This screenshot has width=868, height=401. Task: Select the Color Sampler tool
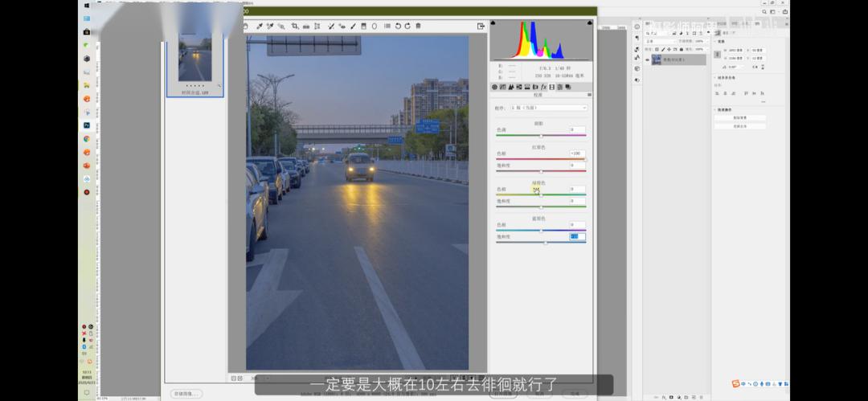pyautogui.click(x=270, y=26)
